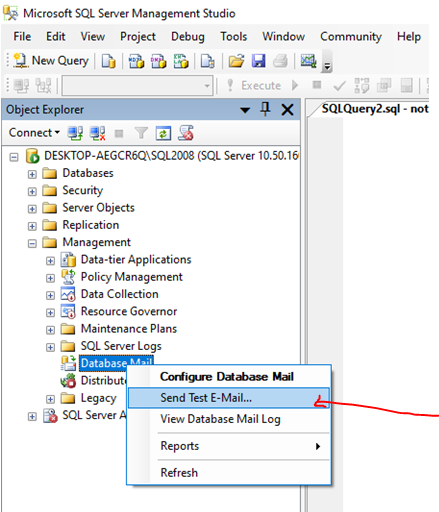Screen dimensions: 439x512
Task: Click the Parse checkmark icon
Action: click(x=339, y=86)
